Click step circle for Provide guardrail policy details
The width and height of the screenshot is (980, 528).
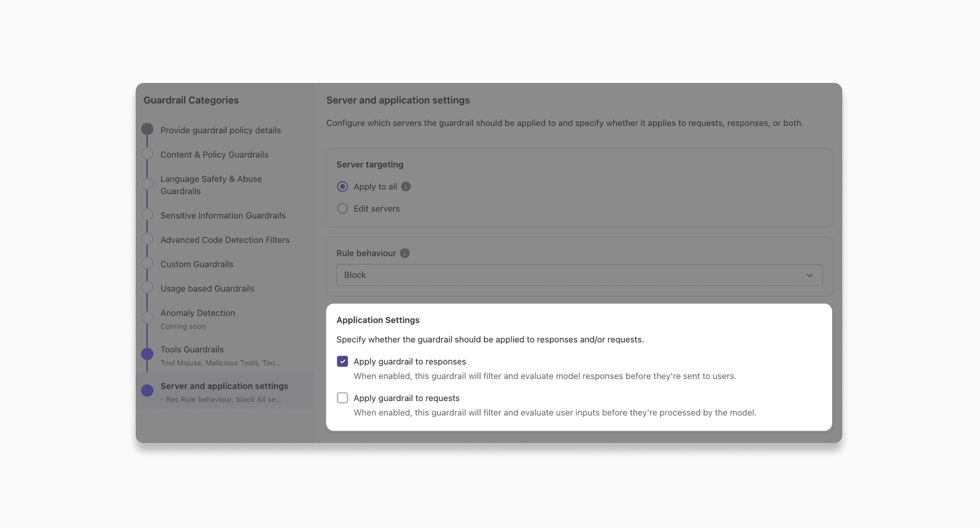[147, 129]
